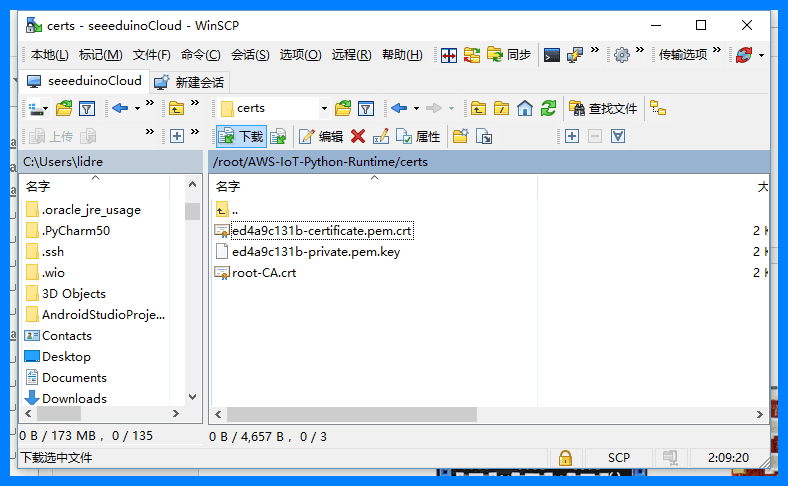788x486 pixels.
Task: Click the red X delete icon
Action: point(358,136)
